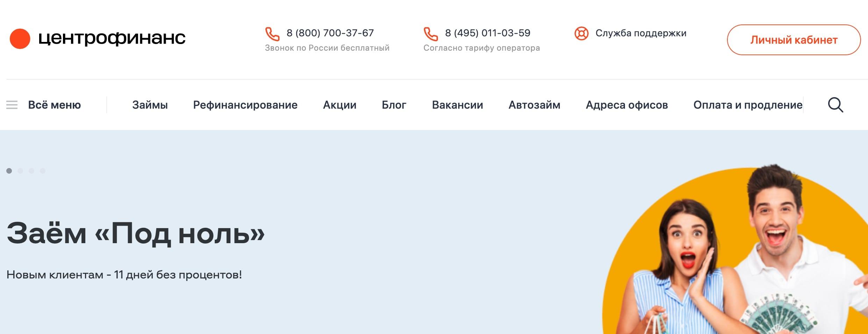Viewport: 868px width, 334px height.
Task: Open site search magnifier icon
Action: pyautogui.click(x=835, y=105)
